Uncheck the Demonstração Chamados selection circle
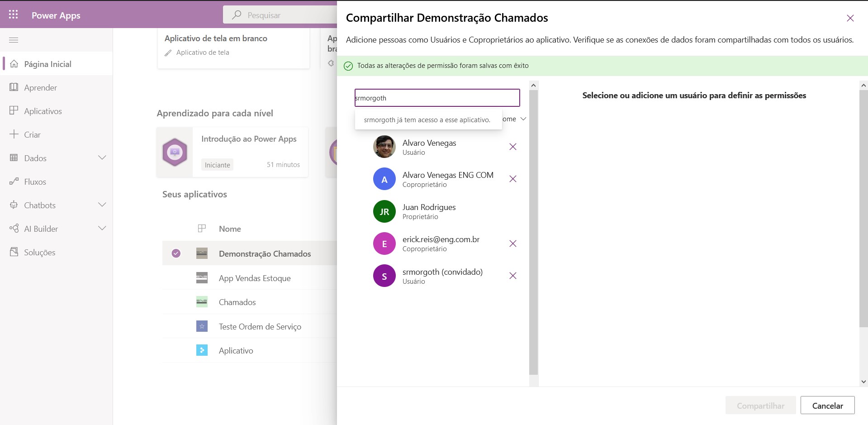 point(176,253)
